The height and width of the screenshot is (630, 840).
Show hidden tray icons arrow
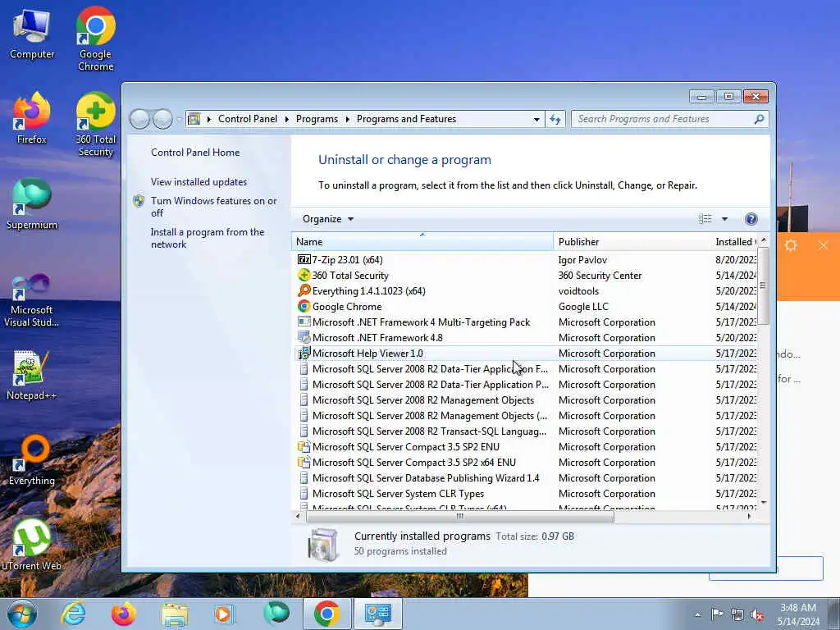[x=697, y=615]
